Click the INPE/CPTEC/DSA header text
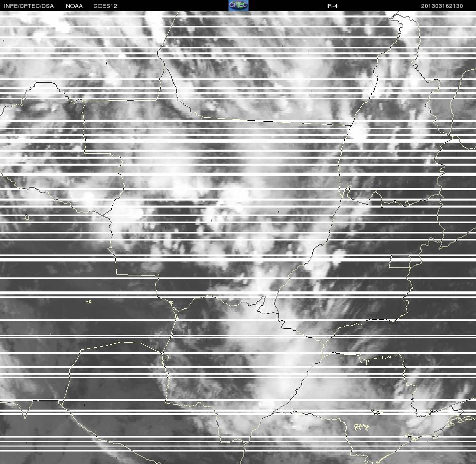The image size is (476, 464). click(x=28, y=6)
